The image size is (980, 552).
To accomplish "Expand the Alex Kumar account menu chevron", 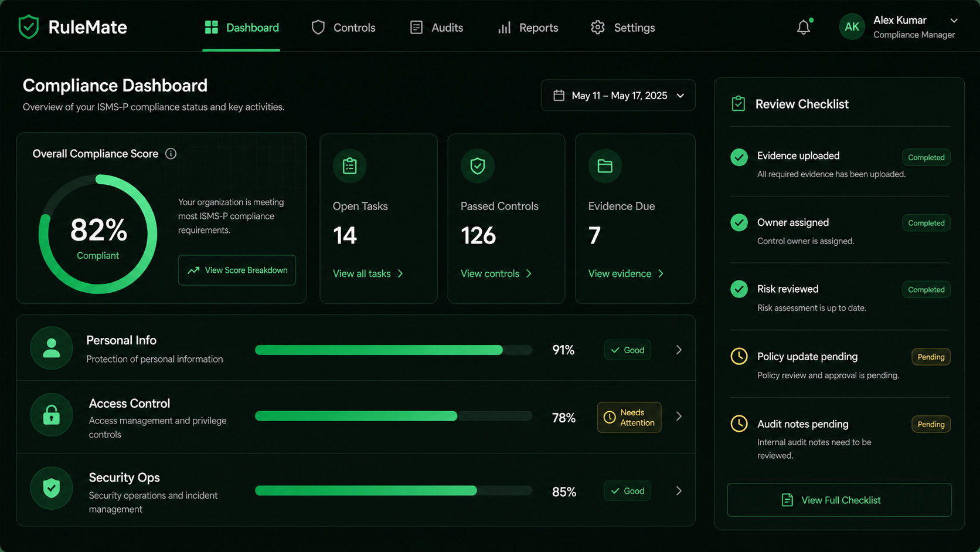I will [x=954, y=21].
